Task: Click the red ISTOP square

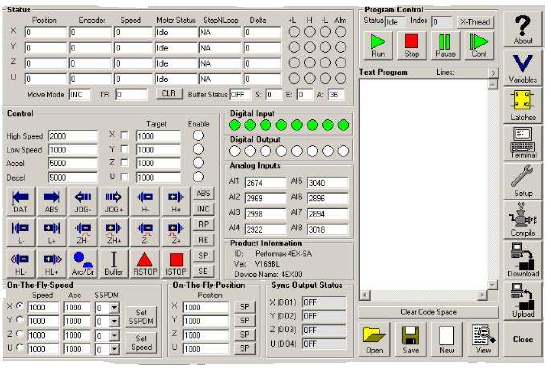Action: coord(176,263)
